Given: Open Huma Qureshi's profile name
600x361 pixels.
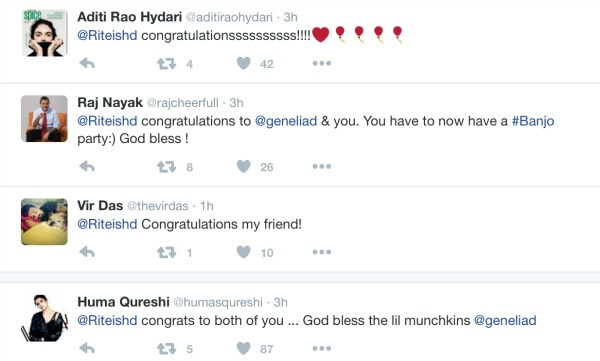Looking at the screenshot, I should click(x=123, y=302).
